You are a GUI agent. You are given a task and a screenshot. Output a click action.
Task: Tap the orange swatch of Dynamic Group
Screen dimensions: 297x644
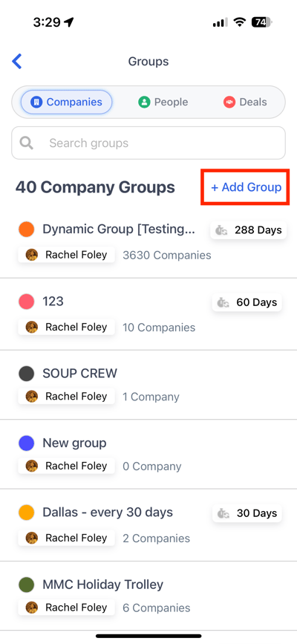pyautogui.click(x=26, y=230)
